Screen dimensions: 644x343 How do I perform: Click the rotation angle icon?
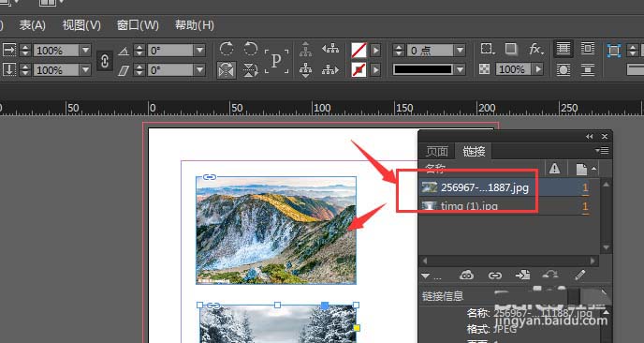(124, 51)
